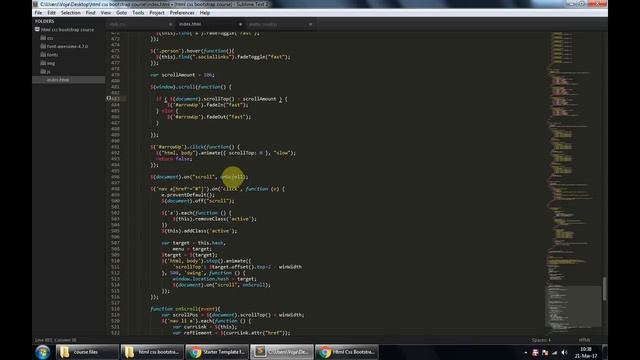Click the bracket marker on line 483 gutter

(109, 98)
